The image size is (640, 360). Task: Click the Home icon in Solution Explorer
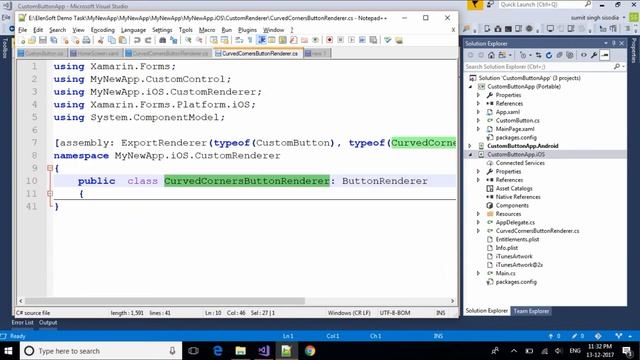tap(491, 55)
